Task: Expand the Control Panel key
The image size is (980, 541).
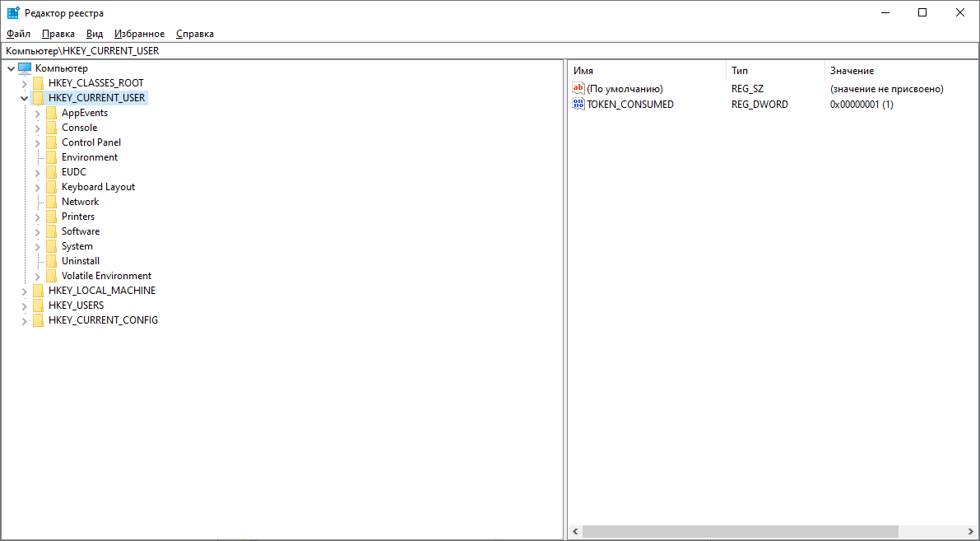Action: (37, 142)
